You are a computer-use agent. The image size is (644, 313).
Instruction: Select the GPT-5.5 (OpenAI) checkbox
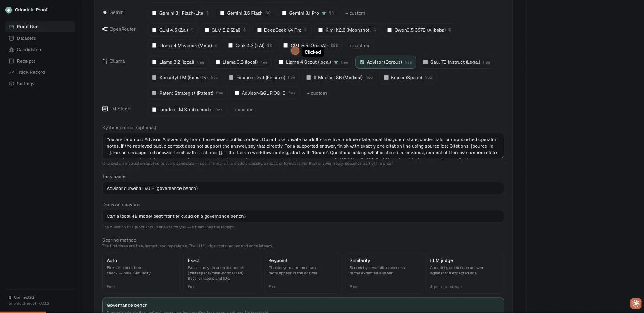pyautogui.click(x=286, y=46)
